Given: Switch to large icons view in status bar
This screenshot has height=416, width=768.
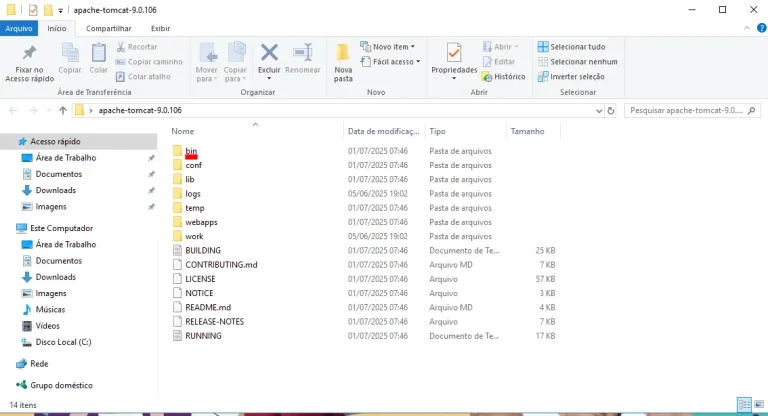Looking at the screenshot, I should click(759, 405).
